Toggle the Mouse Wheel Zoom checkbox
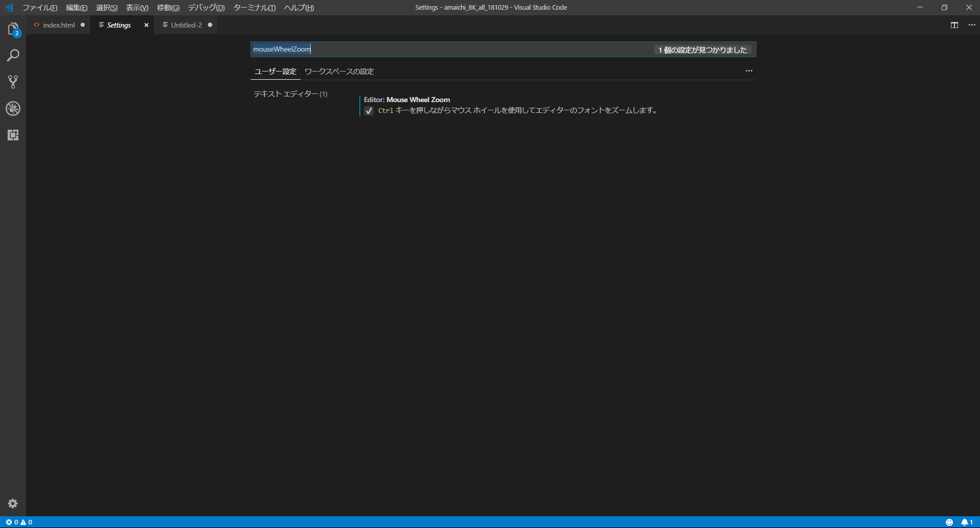Screen dimensions: 980x528 point(369,111)
